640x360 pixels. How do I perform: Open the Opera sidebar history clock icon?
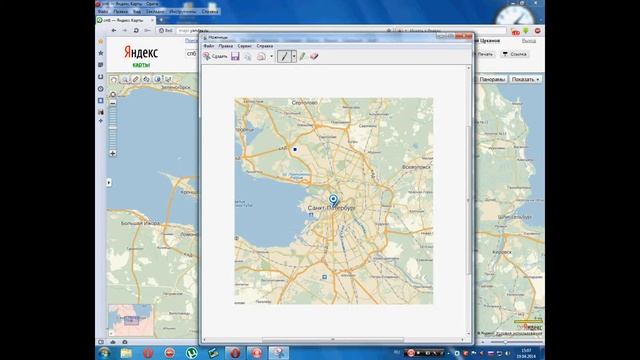pos(101,89)
